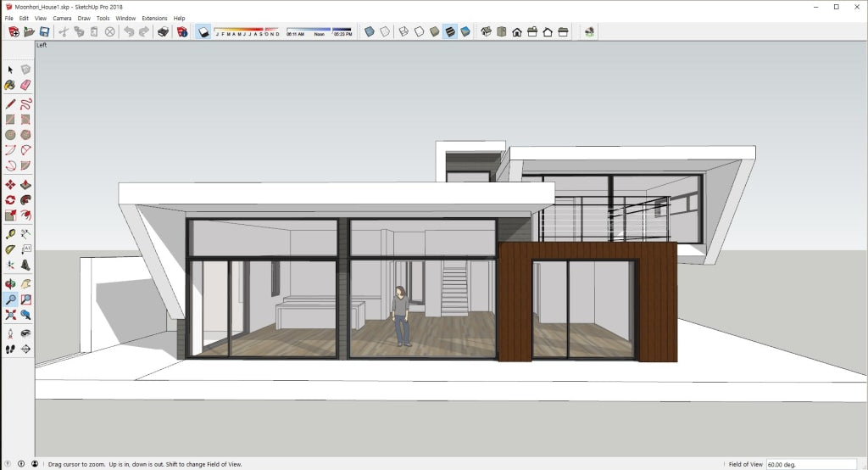
Task: Click the sign-in person icon in status bar
Action: 34,464
